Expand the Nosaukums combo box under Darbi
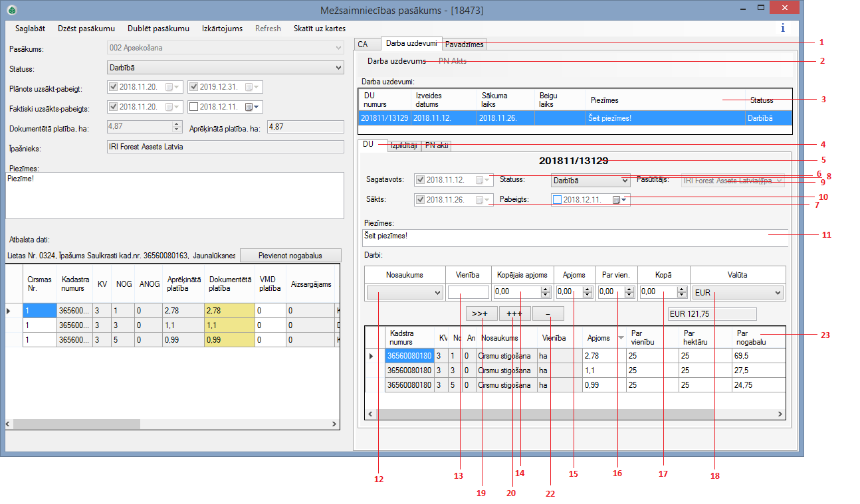Image resolution: width=860 pixels, height=504 pixels. pyautogui.click(x=437, y=292)
